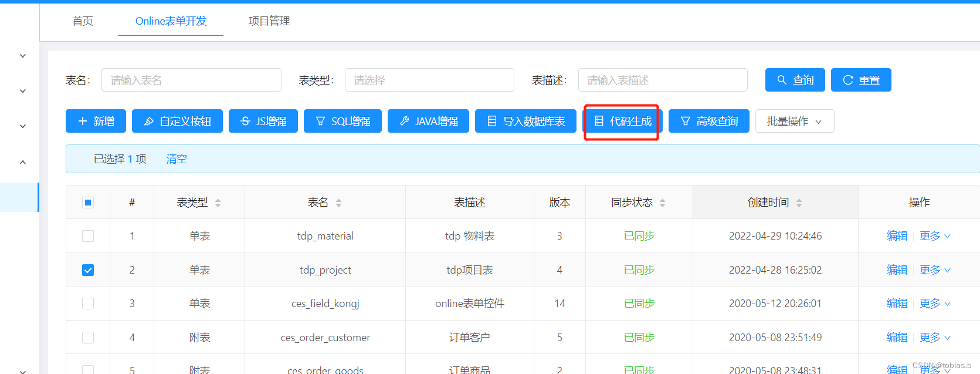Image resolution: width=980 pixels, height=374 pixels.
Task: Click the ces_field_kongj table name
Action: [x=325, y=304]
